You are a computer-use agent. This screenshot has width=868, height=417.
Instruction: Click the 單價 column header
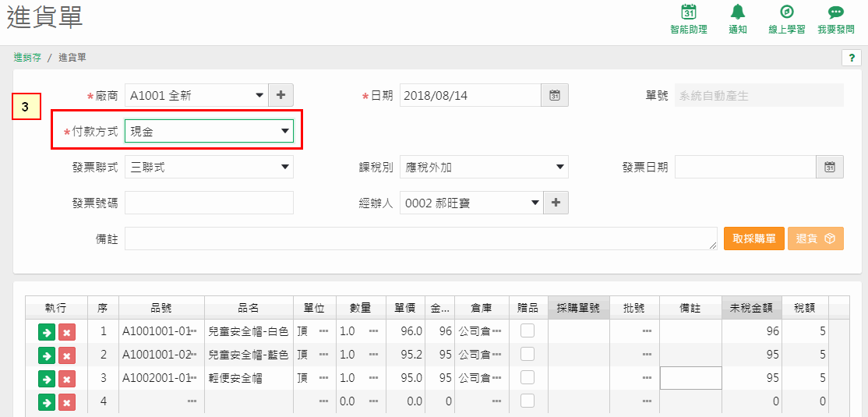(x=405, y=308)
